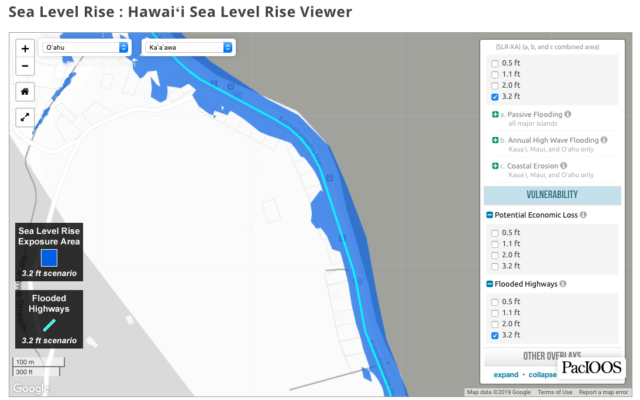The image size is (640, 400).
Task: Open Coastal Erosion info icon
Action: pyautogui.click(x=563, y=166)
